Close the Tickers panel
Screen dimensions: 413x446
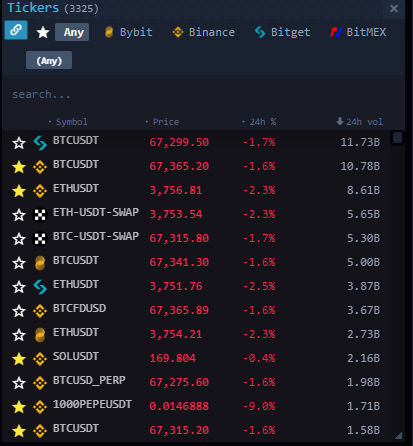tap(394, 9)
